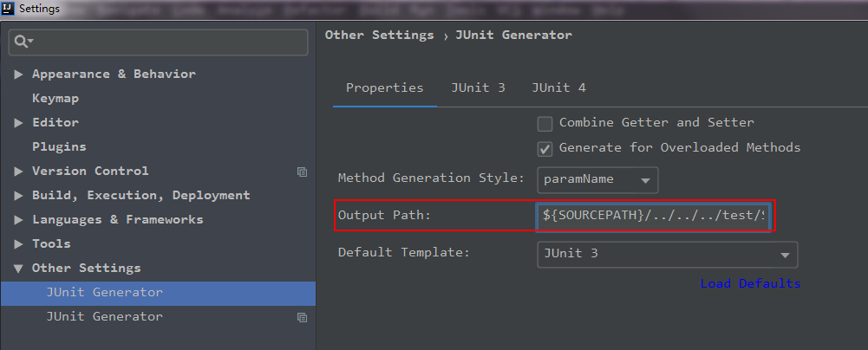Enable Combine Getter and Setter checkbox
868x350 pixels.
tap(545, 124)
